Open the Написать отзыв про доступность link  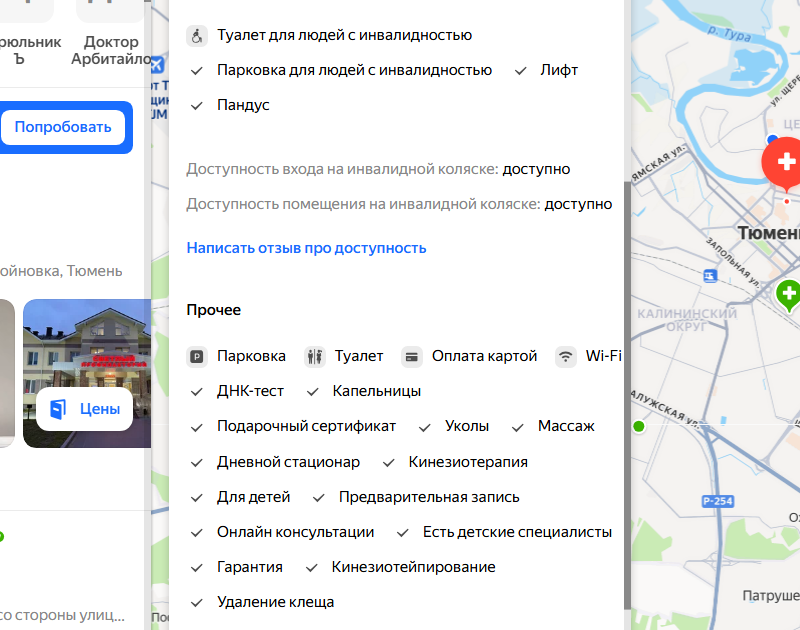(306, 247)
